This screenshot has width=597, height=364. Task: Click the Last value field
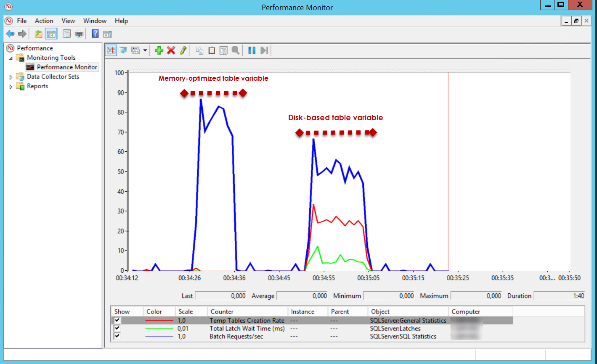221,296
